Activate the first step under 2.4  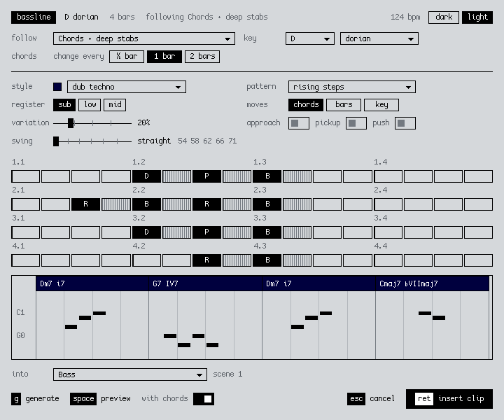click(388, 204)
